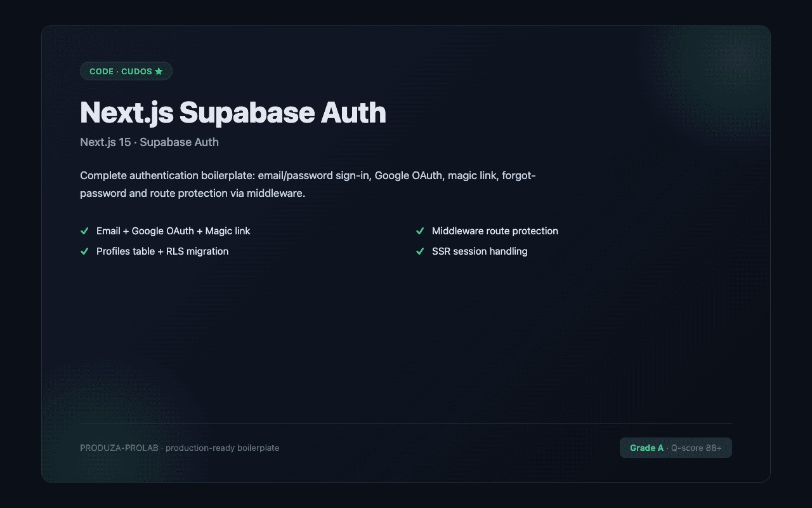Click checkmark beside SSR session handling

420,251
